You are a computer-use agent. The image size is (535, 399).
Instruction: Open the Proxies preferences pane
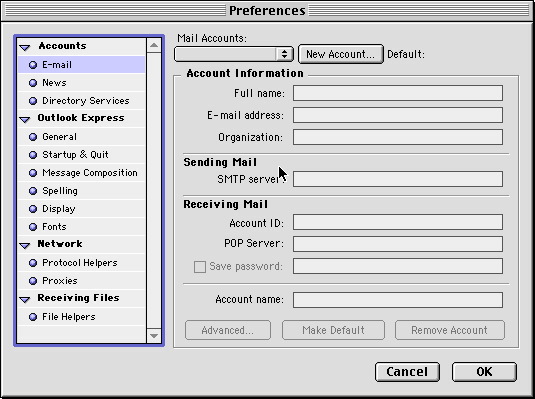tap(82, 281)
